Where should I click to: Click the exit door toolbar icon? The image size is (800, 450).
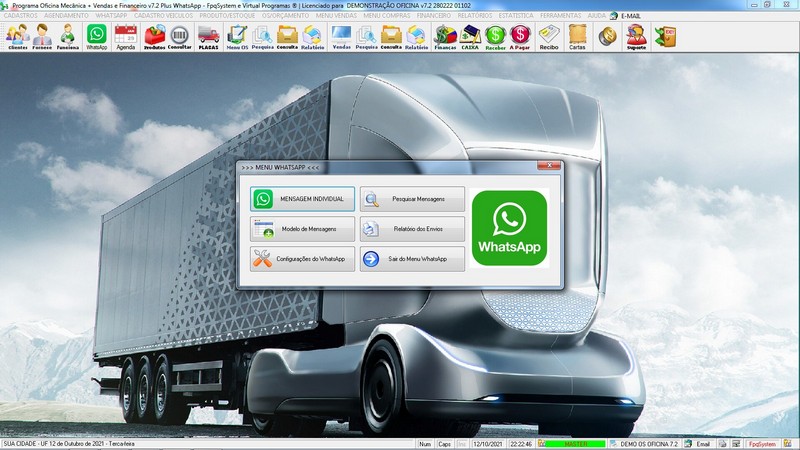coord(665,37)
